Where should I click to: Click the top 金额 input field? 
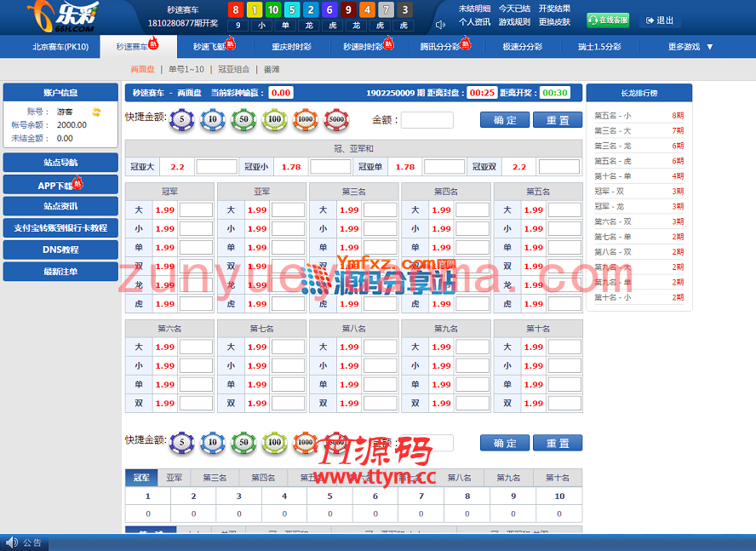427,120
